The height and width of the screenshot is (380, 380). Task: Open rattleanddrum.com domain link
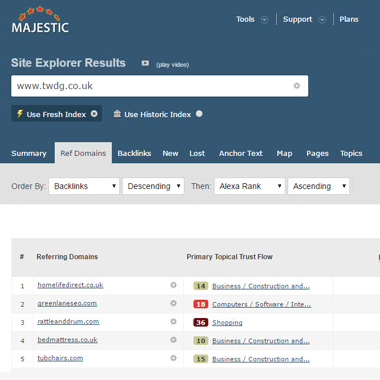click(x=68, y=322)
